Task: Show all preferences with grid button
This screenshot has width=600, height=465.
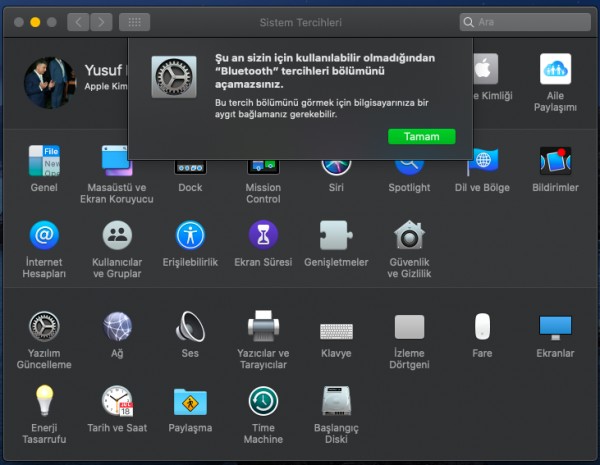Action: coord(134,22)
